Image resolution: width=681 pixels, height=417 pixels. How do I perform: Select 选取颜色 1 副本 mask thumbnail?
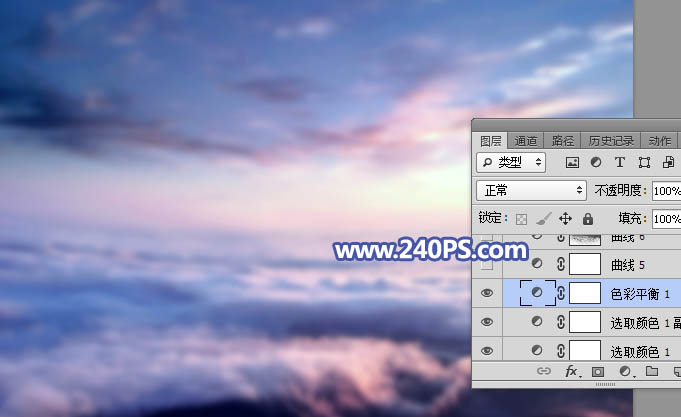pyautogui.click(x=585, y=322)
